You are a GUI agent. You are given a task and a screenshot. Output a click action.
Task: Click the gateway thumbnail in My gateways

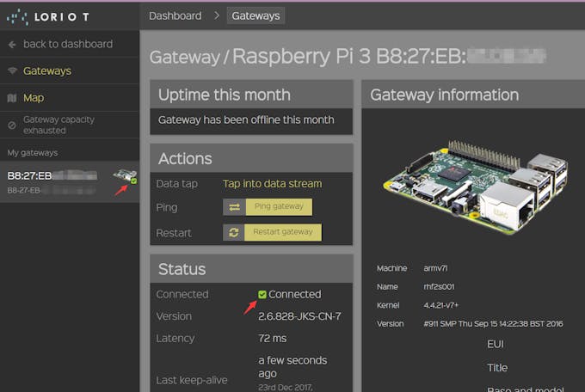coord(125,175)
